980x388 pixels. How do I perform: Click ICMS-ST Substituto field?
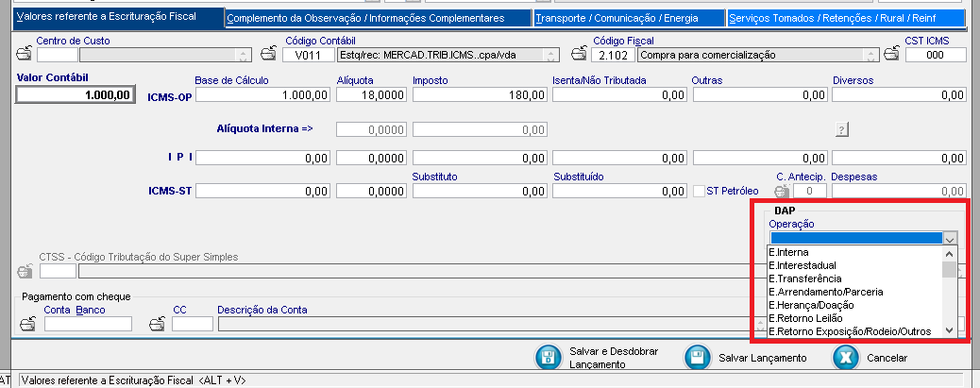click(480, 192)
